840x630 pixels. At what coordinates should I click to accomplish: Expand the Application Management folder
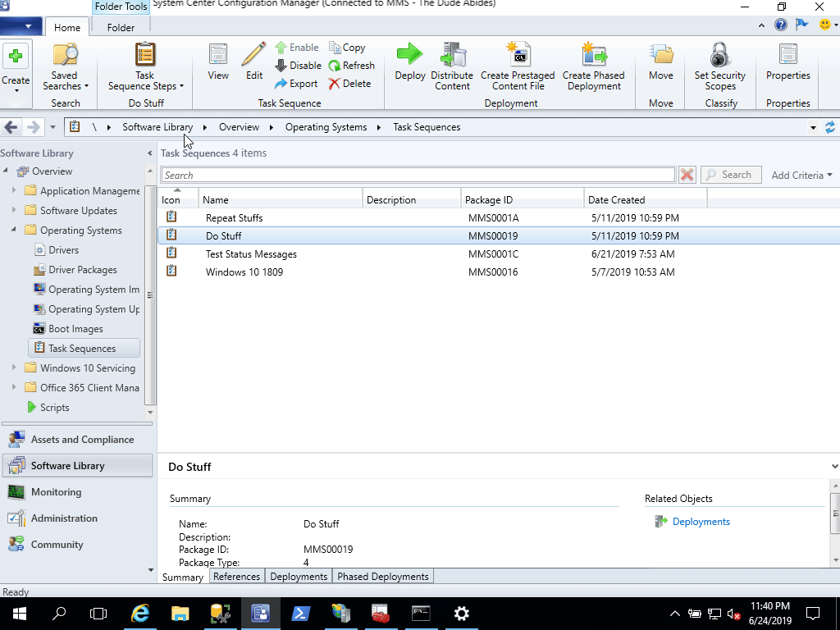pyautogui.click(x=14, y=190)
